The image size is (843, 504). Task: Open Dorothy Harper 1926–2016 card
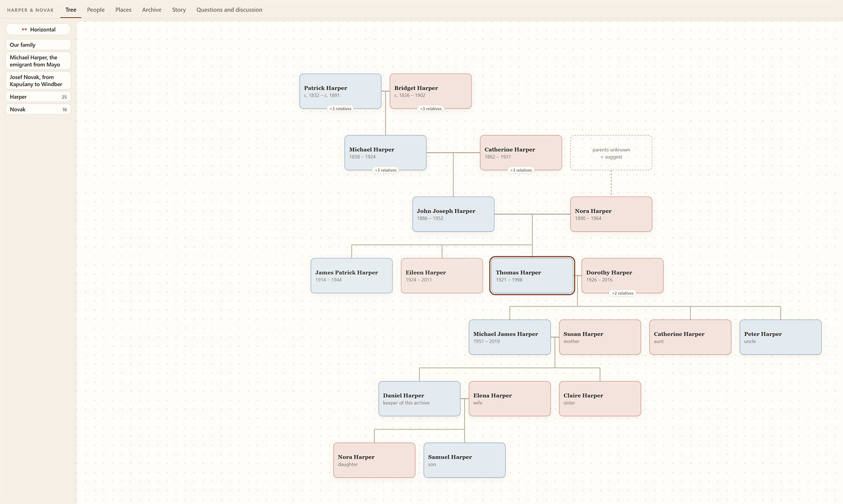[622, 276]
